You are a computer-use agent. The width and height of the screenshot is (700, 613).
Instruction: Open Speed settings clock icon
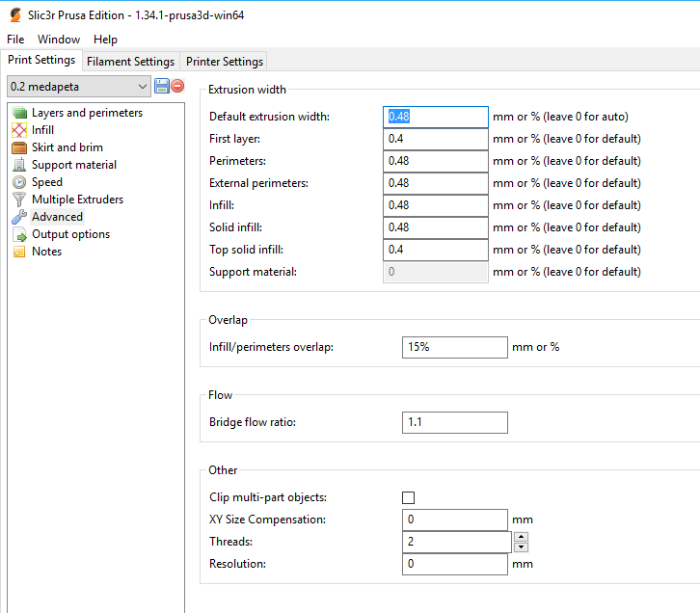click(19, 182)
